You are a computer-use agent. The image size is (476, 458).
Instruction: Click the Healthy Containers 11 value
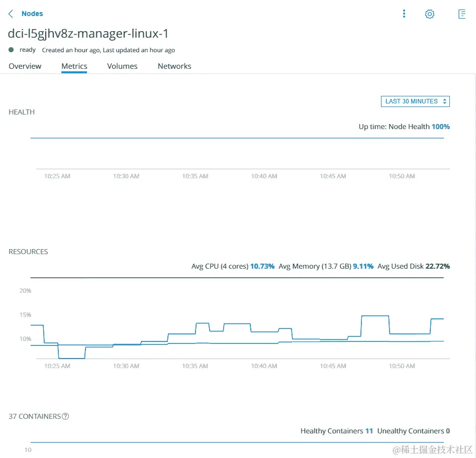(x=369, y=431)
